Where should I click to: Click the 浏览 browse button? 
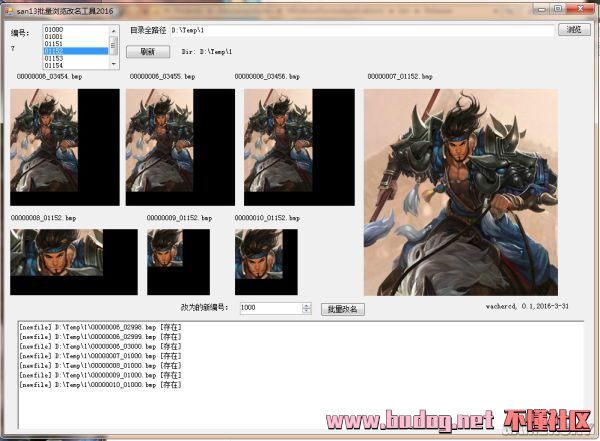click(x=574, y=29)
